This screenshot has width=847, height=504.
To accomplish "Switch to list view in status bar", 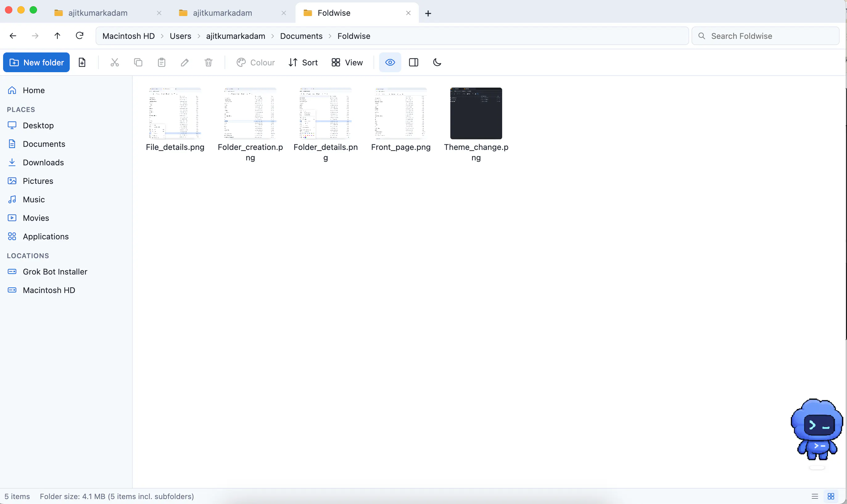I will [x=815, y=496].
